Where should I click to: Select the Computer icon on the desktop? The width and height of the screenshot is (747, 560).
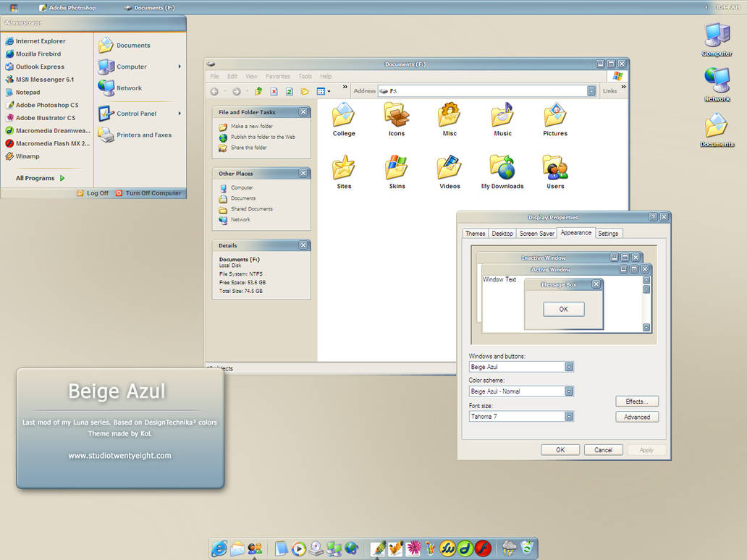point(717,40)
